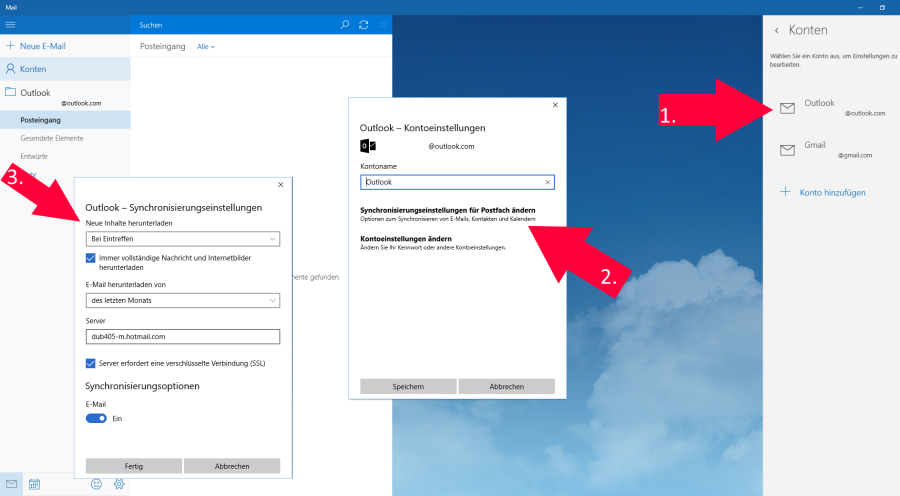Open the des letzten Monats dropdown

coord(183,300)
